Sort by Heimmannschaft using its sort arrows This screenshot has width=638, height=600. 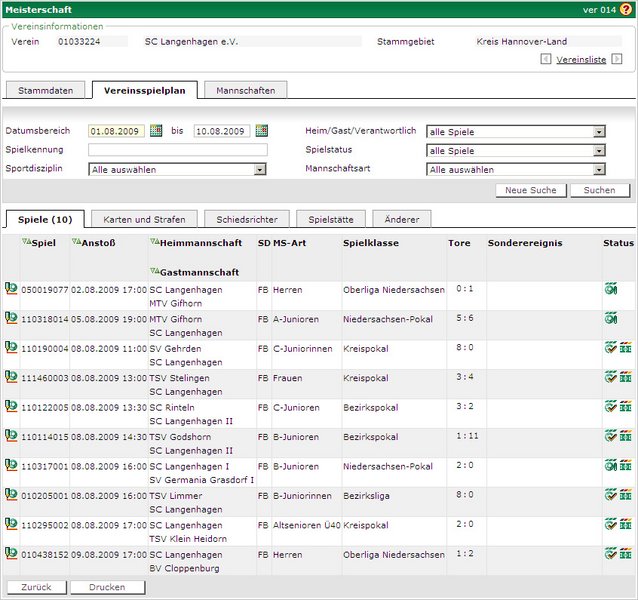click(x=153, y=242)
